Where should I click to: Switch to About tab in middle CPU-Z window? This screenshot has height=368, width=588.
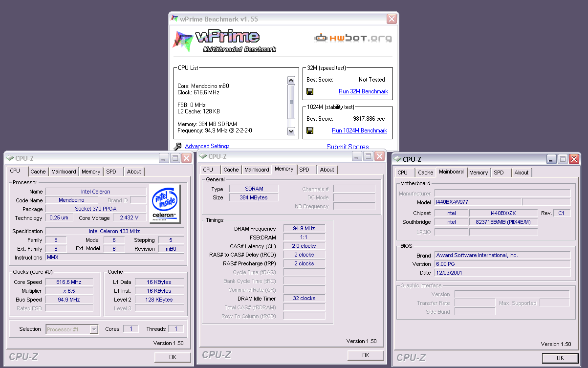(x=327, y=170)
